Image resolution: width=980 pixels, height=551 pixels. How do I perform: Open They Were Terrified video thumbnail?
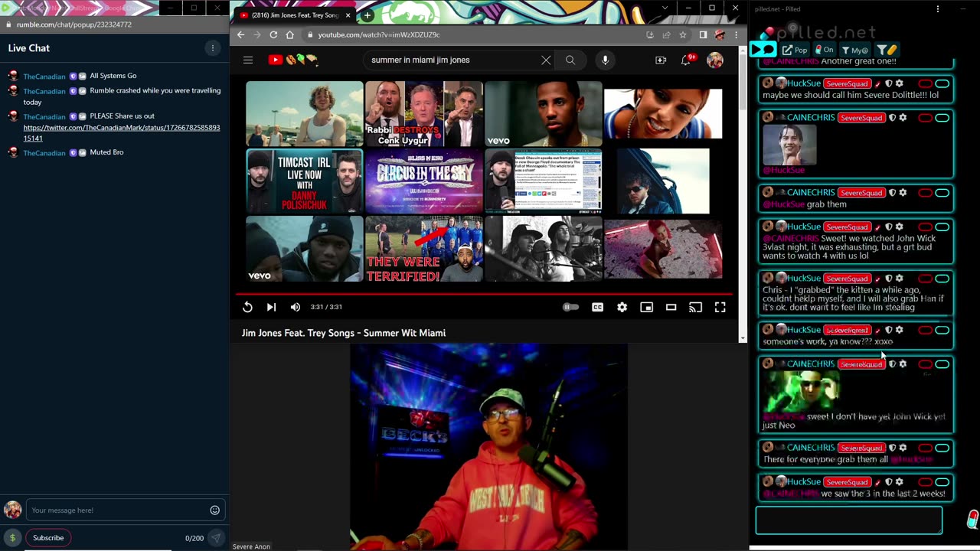coord(424,249)
